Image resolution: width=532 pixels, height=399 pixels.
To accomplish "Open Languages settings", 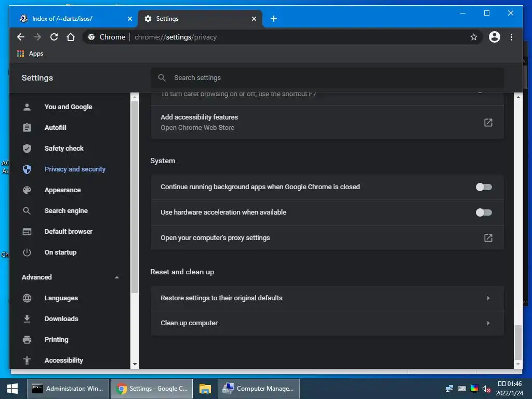I will click(61, 298).
